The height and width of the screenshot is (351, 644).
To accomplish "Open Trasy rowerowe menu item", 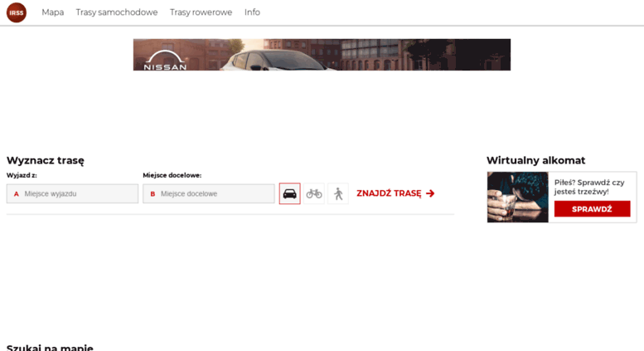I will (201, 12).
